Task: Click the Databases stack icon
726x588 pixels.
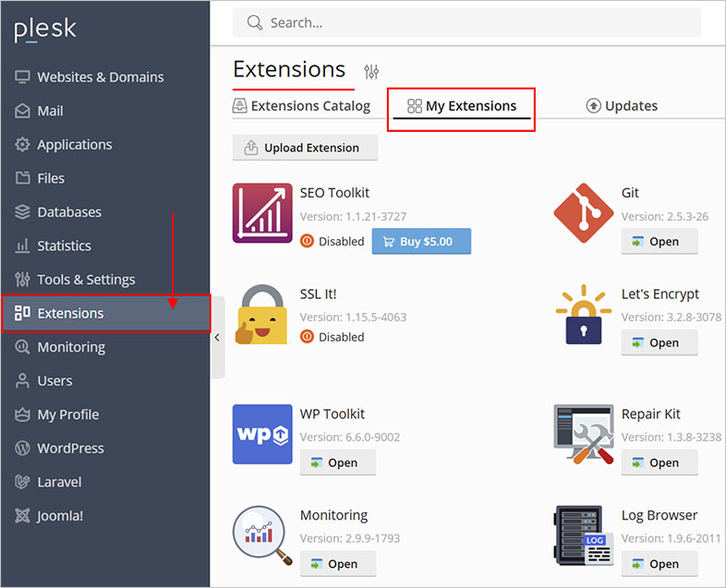Action: point(22,212)
